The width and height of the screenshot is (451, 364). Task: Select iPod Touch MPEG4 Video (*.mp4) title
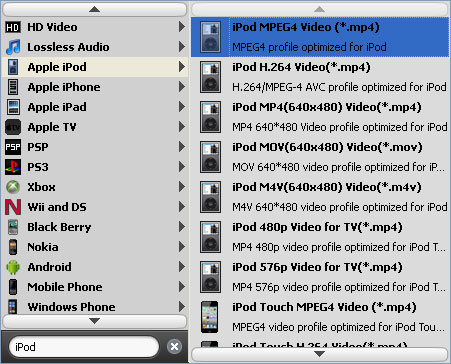coord(324,307)
